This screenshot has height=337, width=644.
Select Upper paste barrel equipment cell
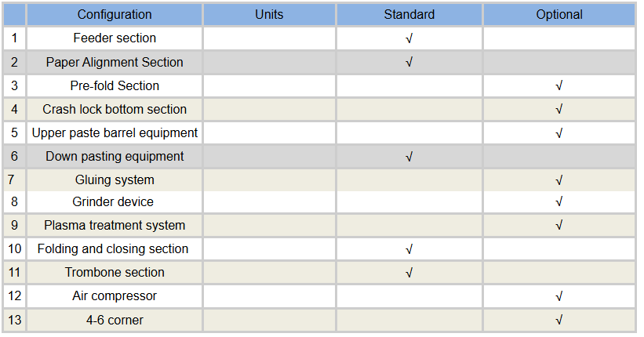tap(115, 133)
